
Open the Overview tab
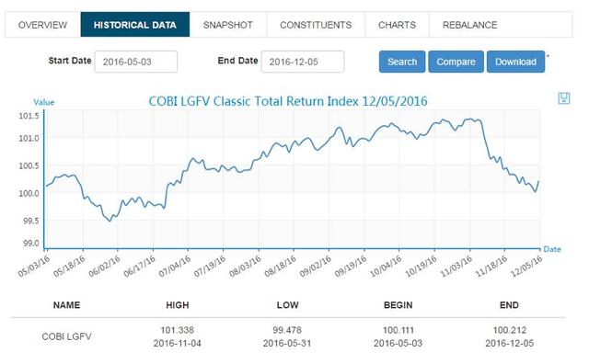click(x=43, y=25)
